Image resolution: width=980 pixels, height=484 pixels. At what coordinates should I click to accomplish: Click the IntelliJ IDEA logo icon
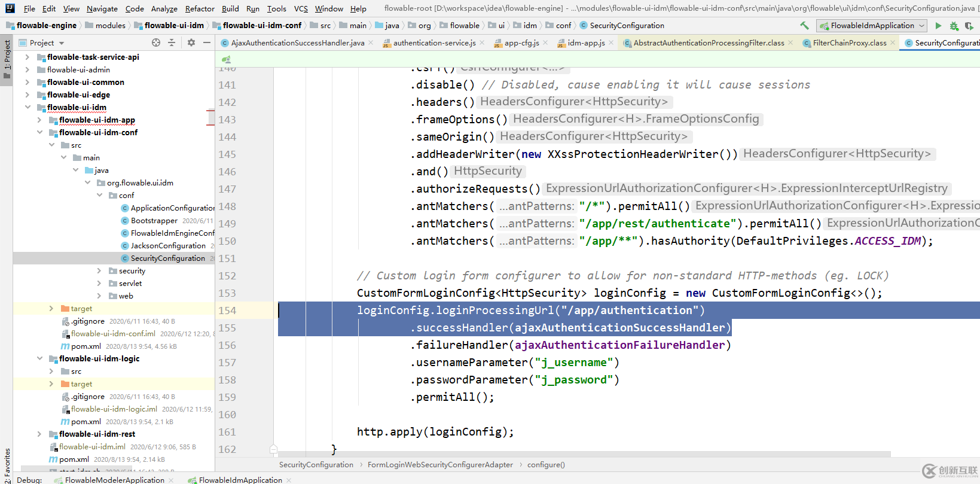10,8
